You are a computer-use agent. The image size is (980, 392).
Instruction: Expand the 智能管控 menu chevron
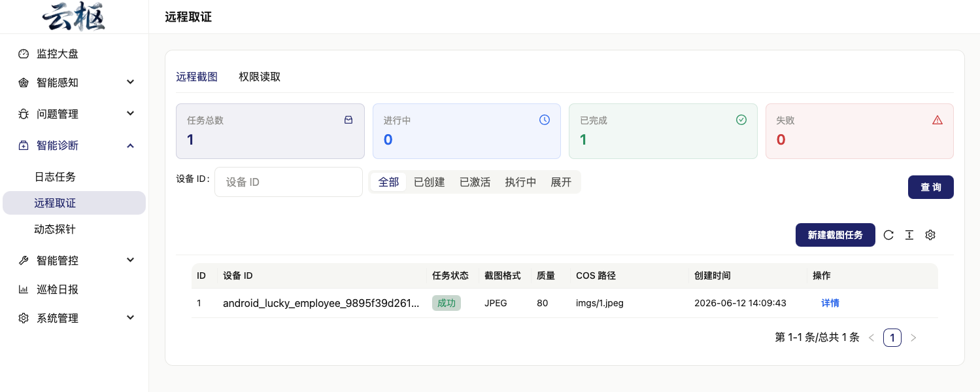(131, 260)
